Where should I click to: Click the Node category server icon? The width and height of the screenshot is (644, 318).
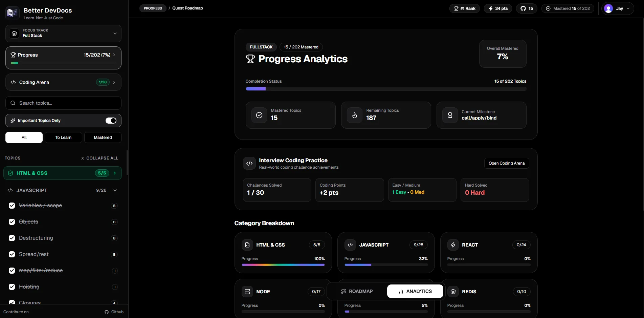tap(247, 292)
